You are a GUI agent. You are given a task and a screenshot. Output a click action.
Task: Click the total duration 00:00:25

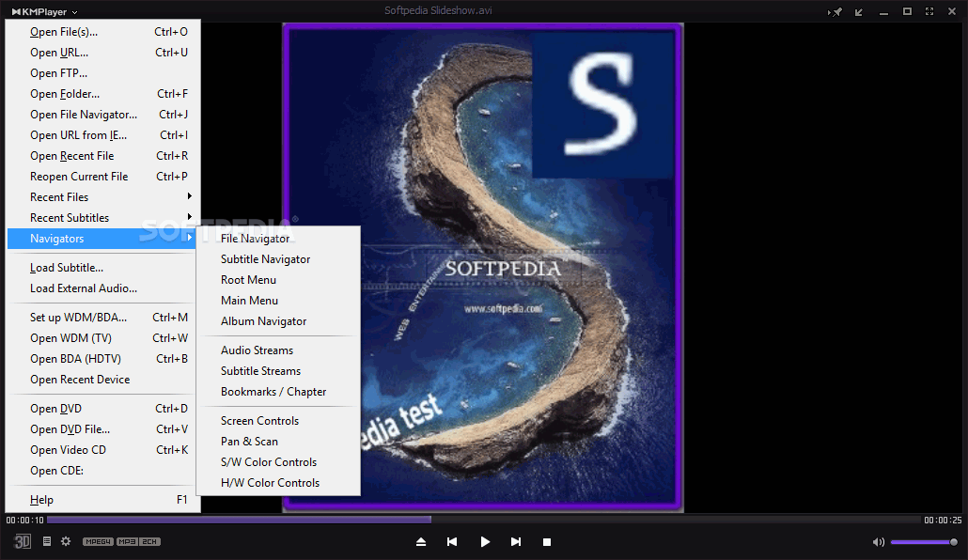tap(943, 521)
